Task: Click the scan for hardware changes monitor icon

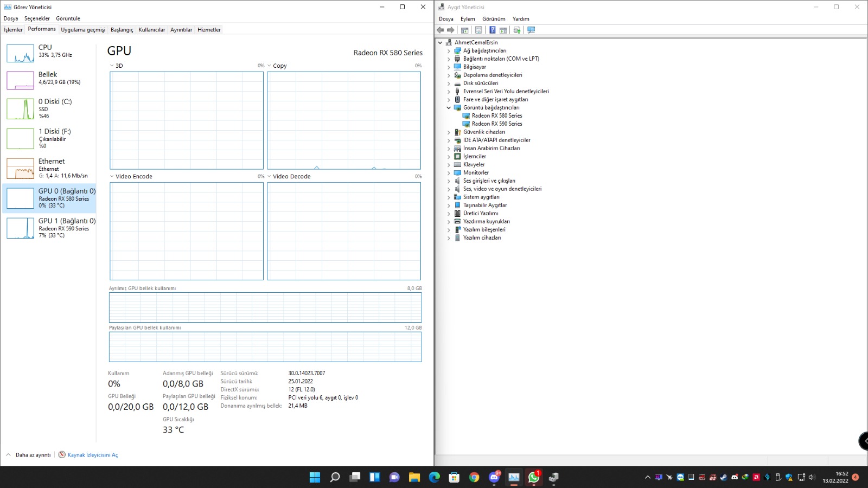Action: pyautogui.click(x=531, y=30)
